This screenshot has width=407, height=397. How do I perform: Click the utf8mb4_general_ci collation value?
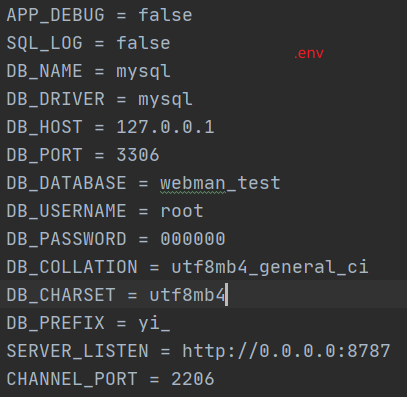pos(270,267)
